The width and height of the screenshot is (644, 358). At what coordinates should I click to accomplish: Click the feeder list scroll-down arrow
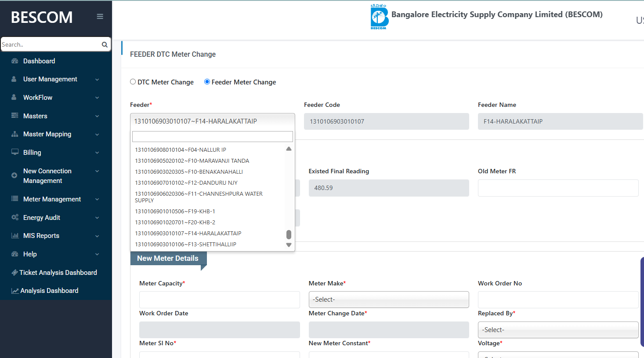(289, 245)
